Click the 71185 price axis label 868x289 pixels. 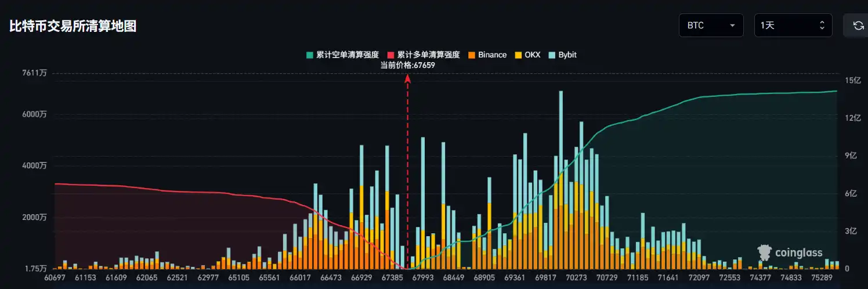(636, 279)
